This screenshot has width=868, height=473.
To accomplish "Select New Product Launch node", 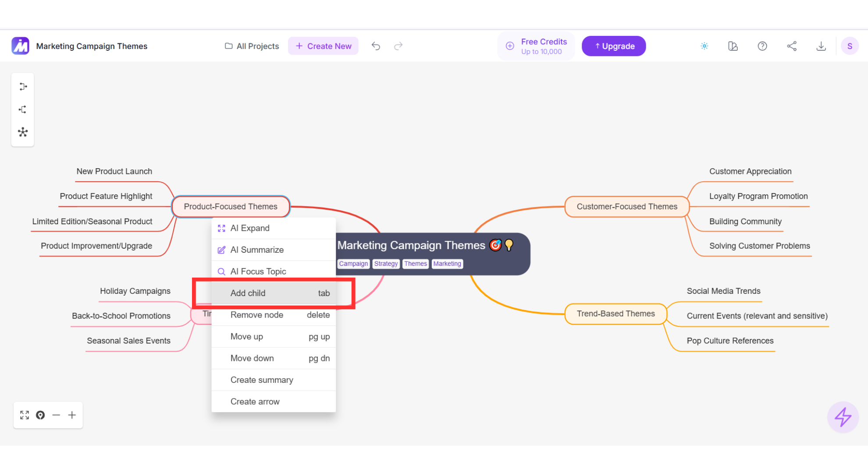I will [x=114, y=171].
